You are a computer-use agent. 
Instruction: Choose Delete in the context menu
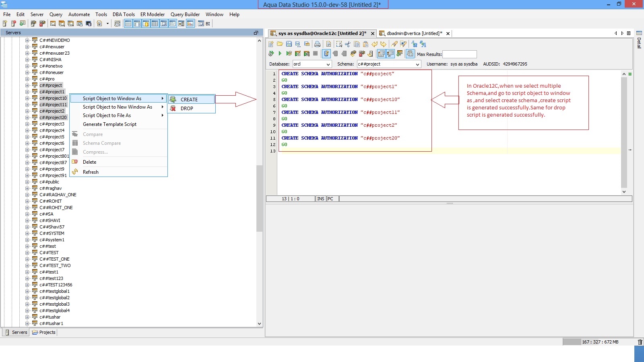(x=89, y=162)
